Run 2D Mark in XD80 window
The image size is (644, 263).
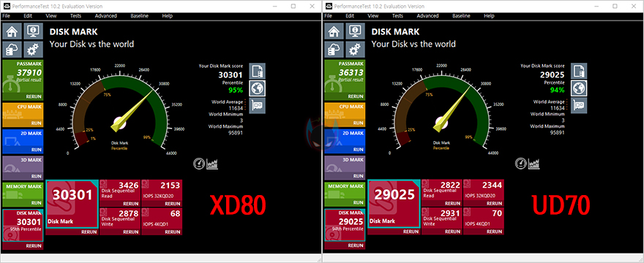[37, 150]
